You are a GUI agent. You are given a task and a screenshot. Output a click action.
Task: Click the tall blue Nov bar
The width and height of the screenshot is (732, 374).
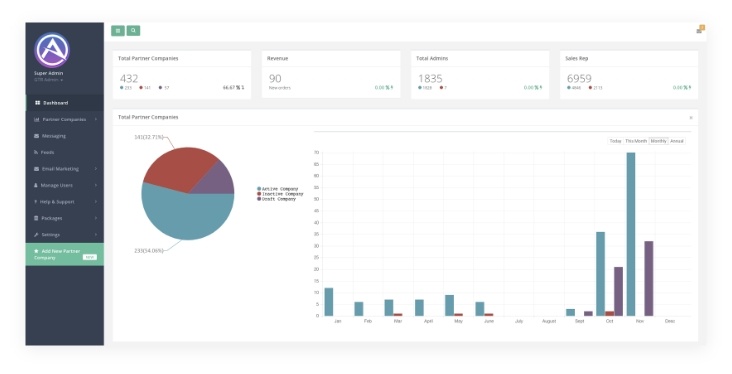631,234
